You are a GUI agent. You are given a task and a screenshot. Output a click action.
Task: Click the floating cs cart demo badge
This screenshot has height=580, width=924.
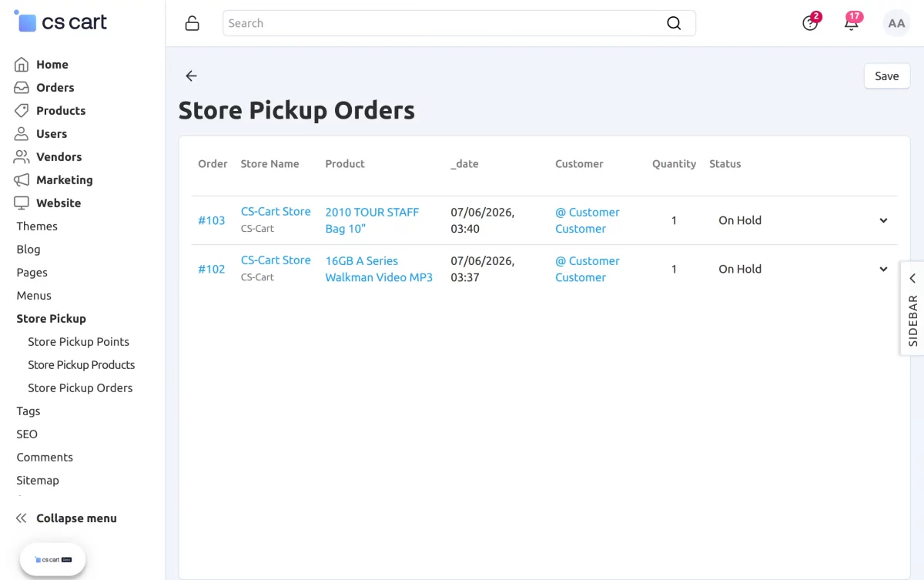pyautogui.click(x=52, y=560)
